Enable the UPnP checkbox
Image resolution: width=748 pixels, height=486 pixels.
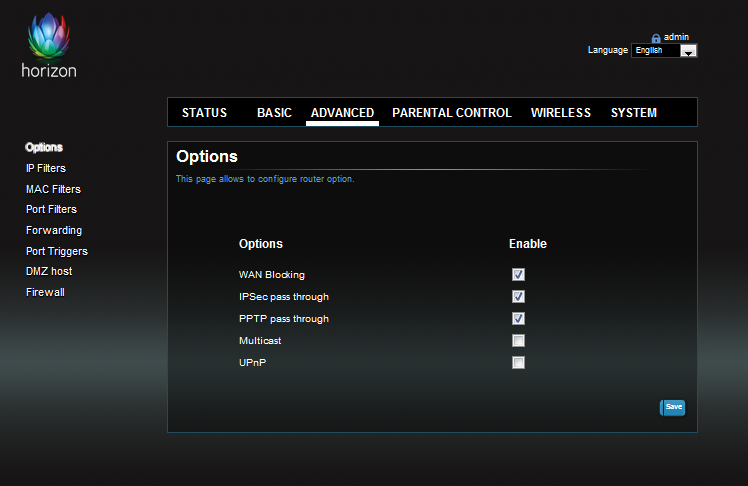pos(519,362)
